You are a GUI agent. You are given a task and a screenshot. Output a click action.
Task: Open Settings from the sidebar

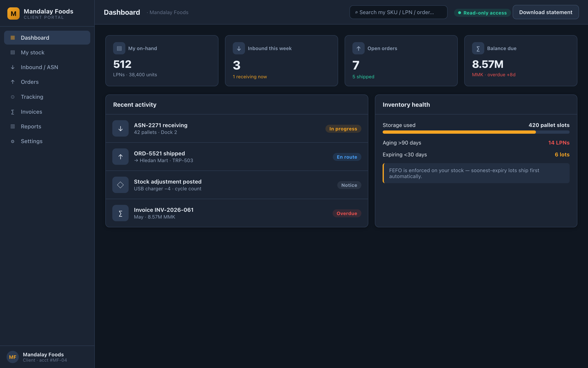pyautogui.click(x=47, y=141)
